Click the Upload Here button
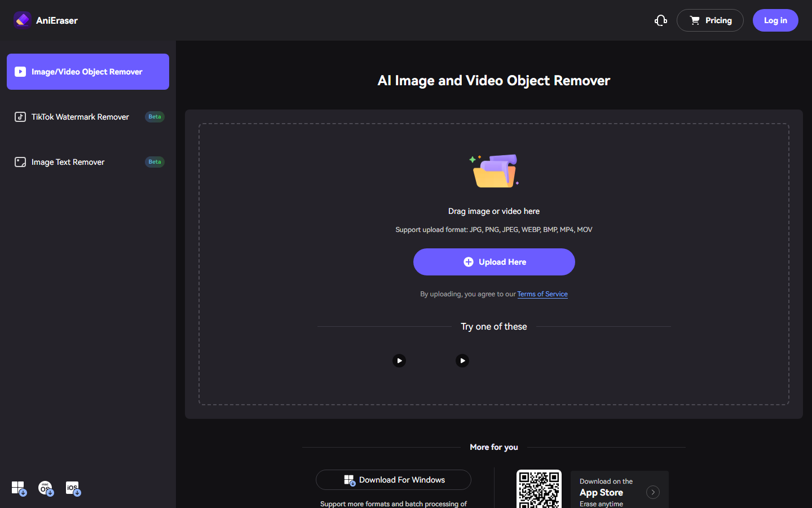Viewport: 812px width, 508px height. [494, 262]
